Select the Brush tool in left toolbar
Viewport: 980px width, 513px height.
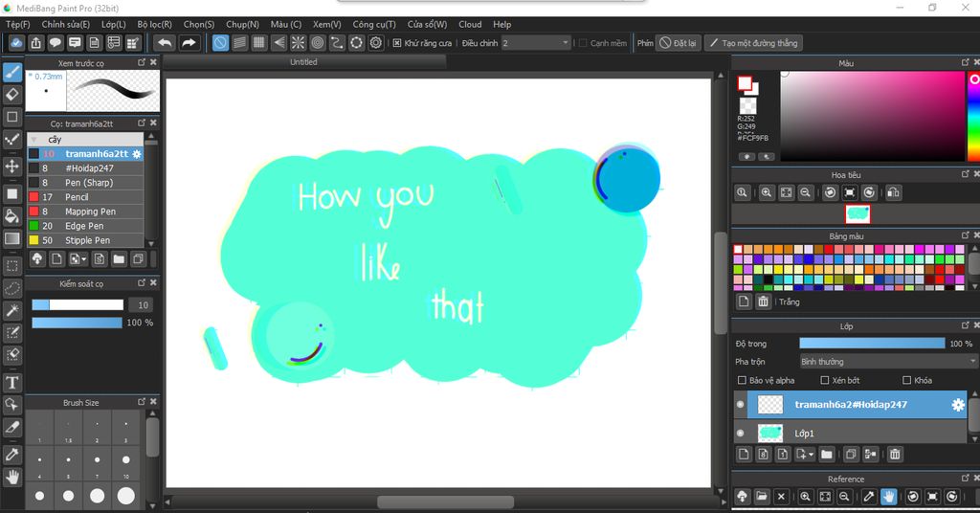click(11, 72)
